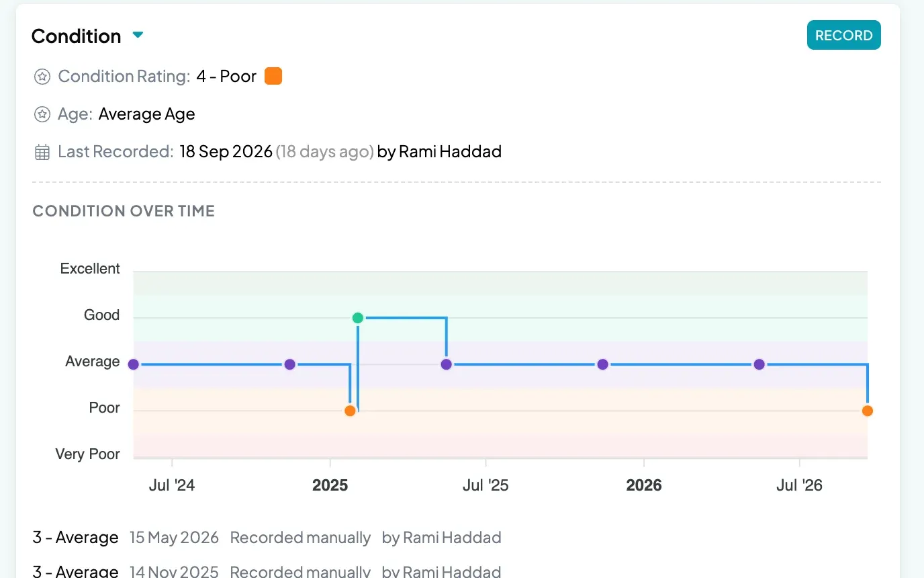
Task: Select the purple Average point before 2025
Action: pos(289,364)
